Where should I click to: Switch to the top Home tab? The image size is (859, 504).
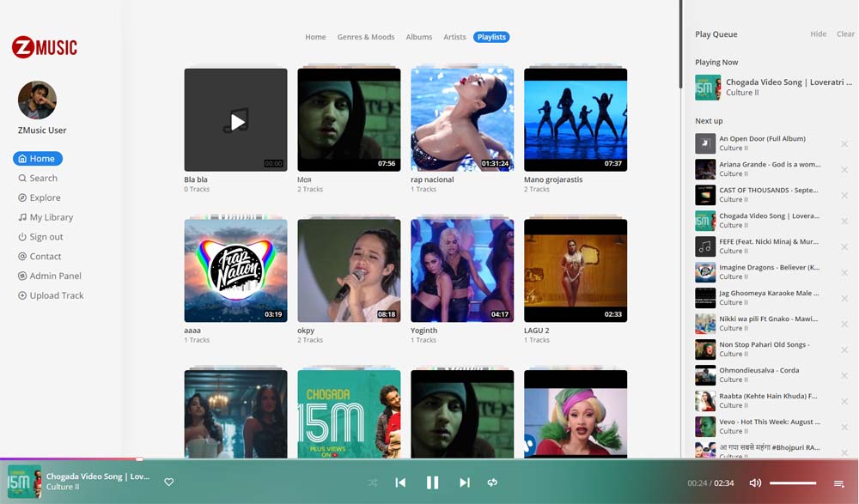pos(315,37)
